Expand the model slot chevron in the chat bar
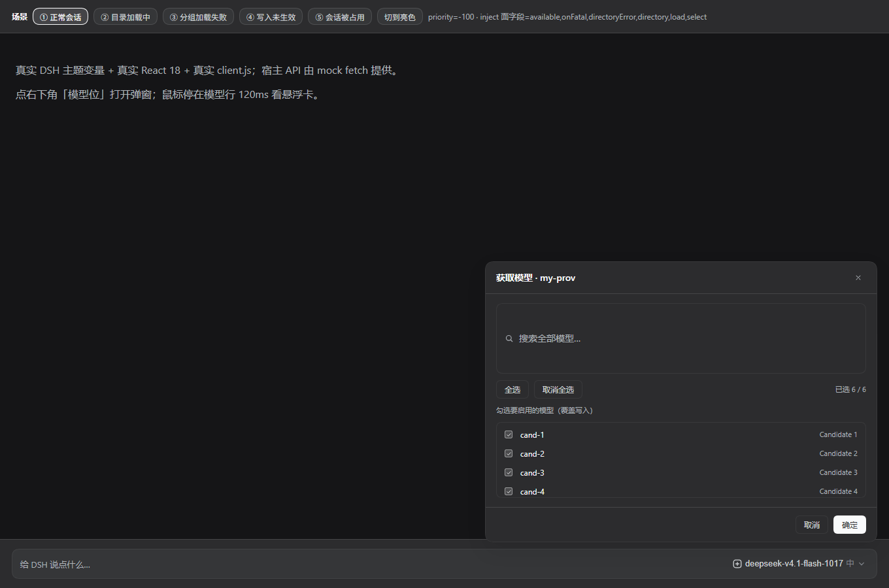Image resolution: width=889 pixels, height=588 pixels. [x=862, y=564]
